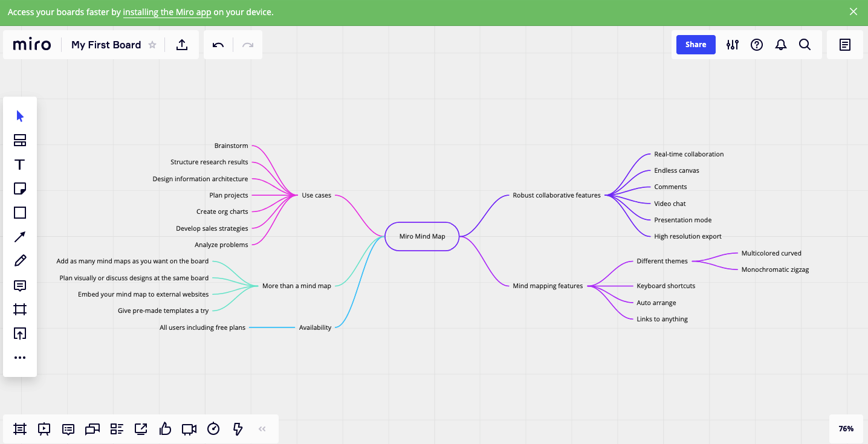Click the Keyboard shortcuts node
The image size is (868, 444).
[666, 286]
